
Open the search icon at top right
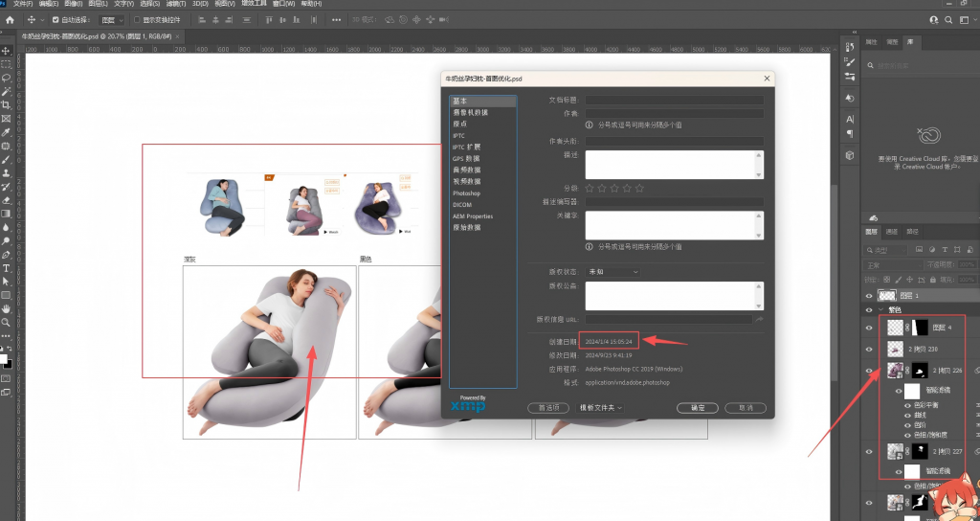click(948, 20)
